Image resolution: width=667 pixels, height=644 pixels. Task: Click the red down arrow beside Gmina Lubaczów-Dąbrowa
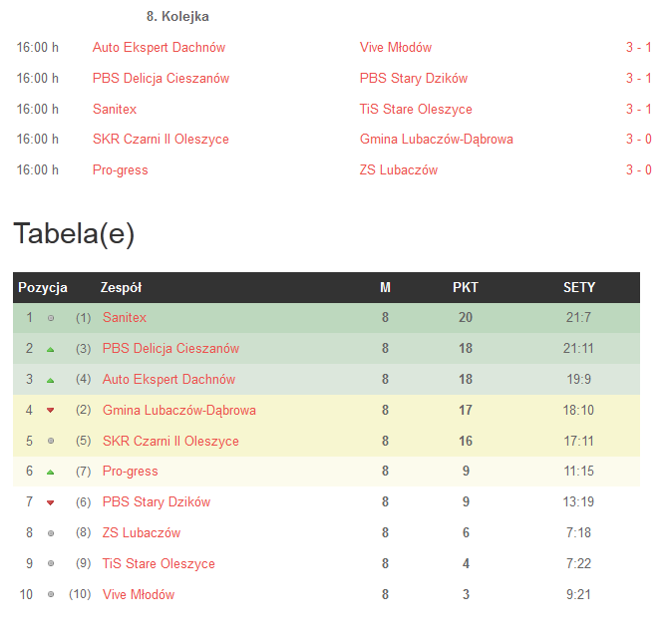(51, 411)
